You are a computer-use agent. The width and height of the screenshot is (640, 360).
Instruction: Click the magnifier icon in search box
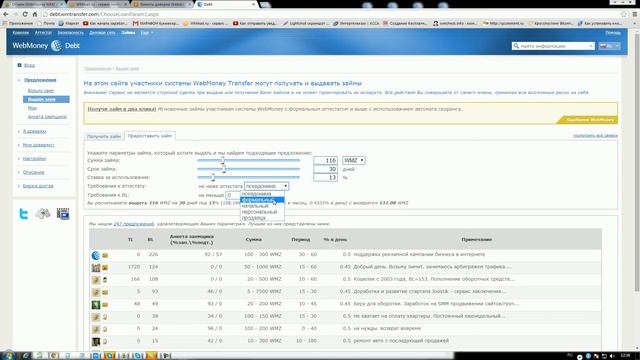tap(516, 46)
